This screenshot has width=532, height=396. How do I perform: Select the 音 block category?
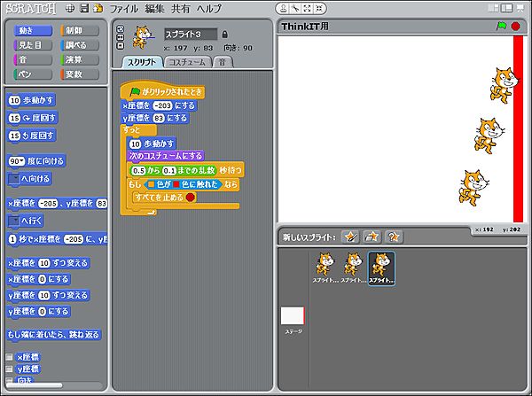[33, 59]
